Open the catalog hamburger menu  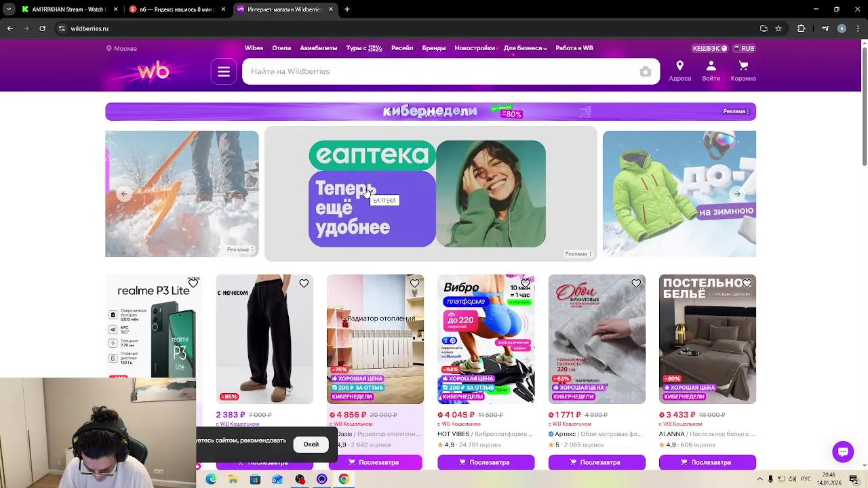tap(224, 71)
